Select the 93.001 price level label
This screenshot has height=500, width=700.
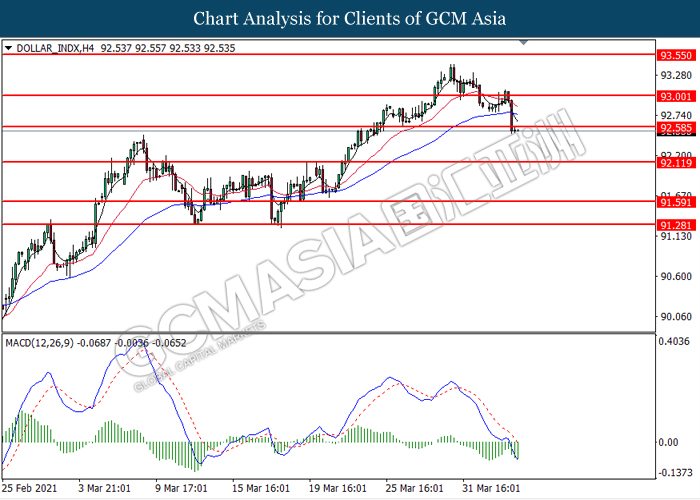pos(676,96)
